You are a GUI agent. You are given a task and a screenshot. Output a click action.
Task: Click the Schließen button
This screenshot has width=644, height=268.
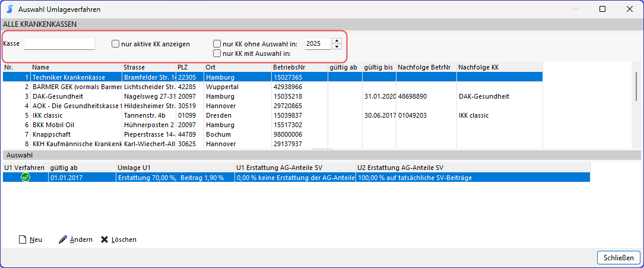(618, 258)
